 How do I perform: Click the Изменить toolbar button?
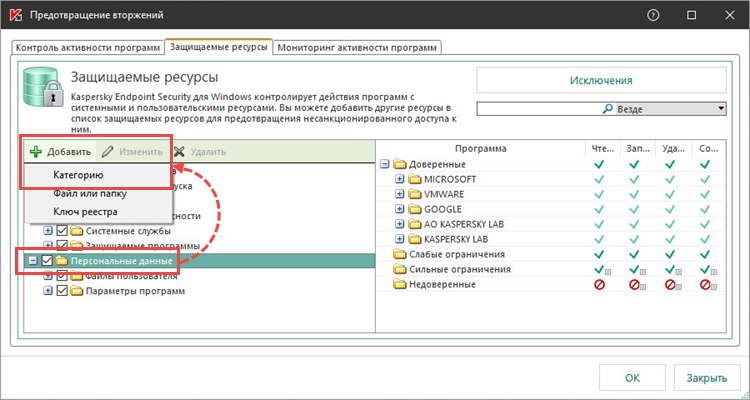pyautogui.click(x=132, y=152)
